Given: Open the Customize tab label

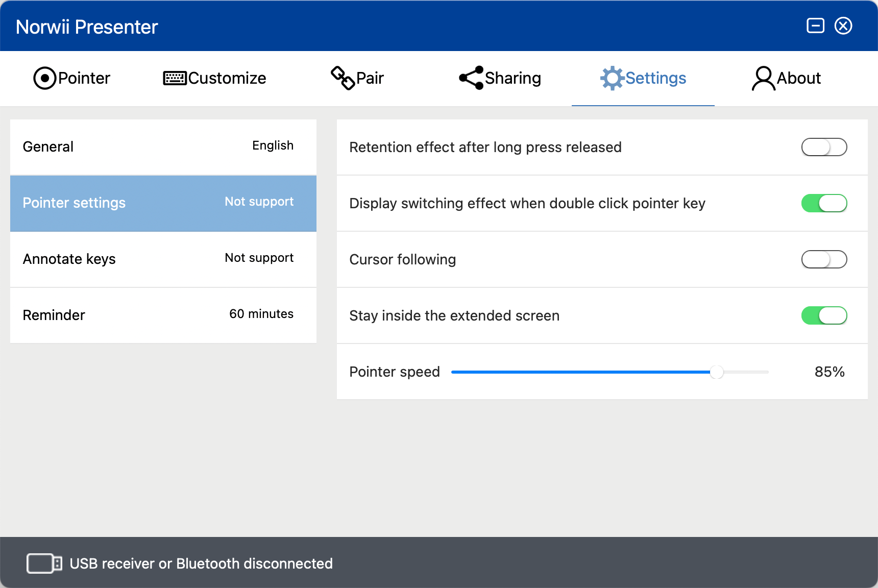Looking at the screenshot, I should (x=227, y=78).
